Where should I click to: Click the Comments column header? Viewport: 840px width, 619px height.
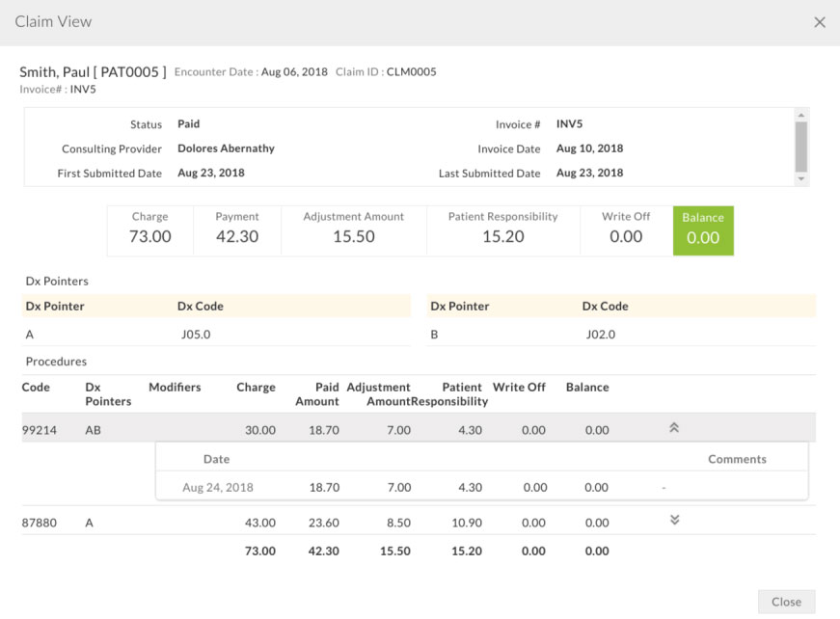coord(737,459)
